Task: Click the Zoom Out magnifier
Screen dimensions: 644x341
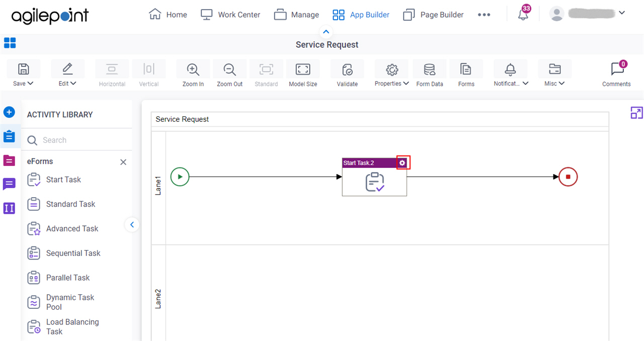Action: 229,69
